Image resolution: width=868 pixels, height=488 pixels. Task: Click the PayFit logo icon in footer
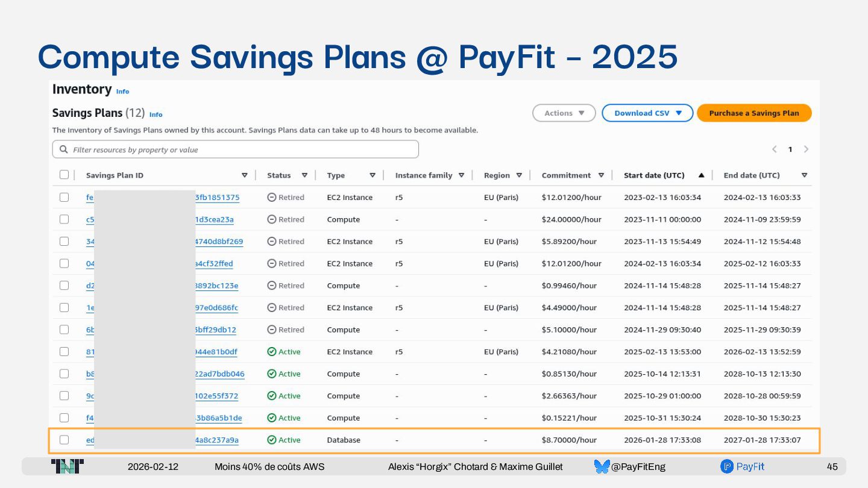click(x=726, y=466)
